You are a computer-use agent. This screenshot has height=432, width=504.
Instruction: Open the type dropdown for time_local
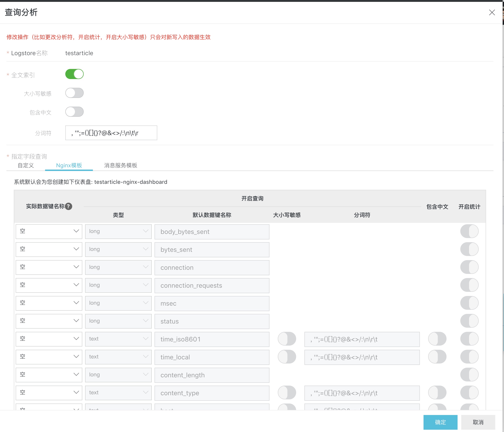tap(118, 357)
